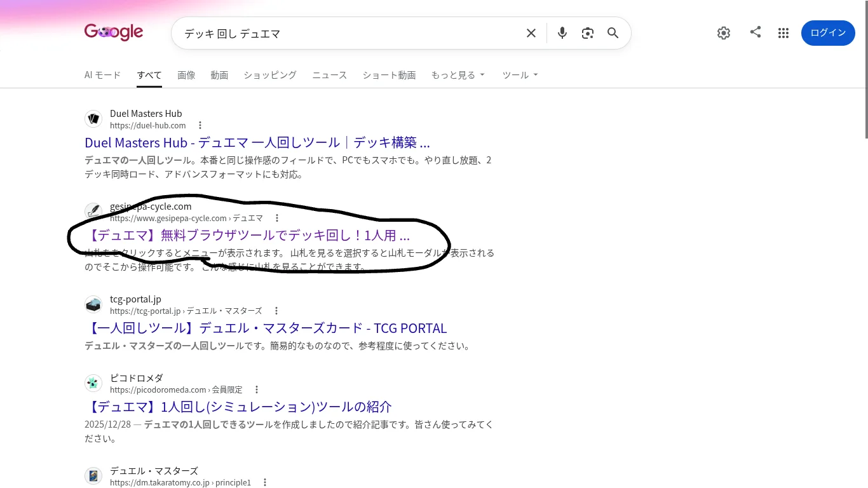868x488 pixels.
Task: Switch to ニュース tab
Action: pos(329,75)
